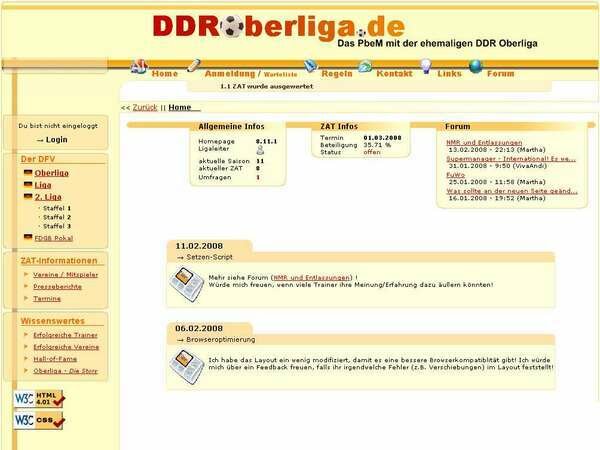The image size is (600, 450).
Task: Click the soccer ball in the DDR Oberliga logo
Action: (232, 27)
